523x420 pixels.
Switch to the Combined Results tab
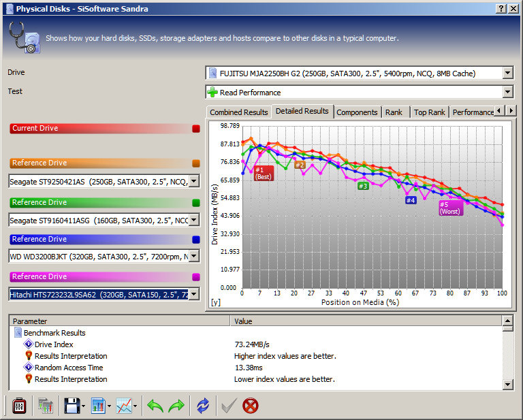pyautogui.click(x=239, y=112)
